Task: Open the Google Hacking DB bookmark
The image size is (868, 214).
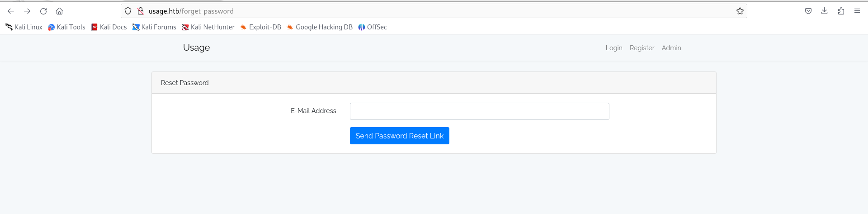Action: coord(320,27)
